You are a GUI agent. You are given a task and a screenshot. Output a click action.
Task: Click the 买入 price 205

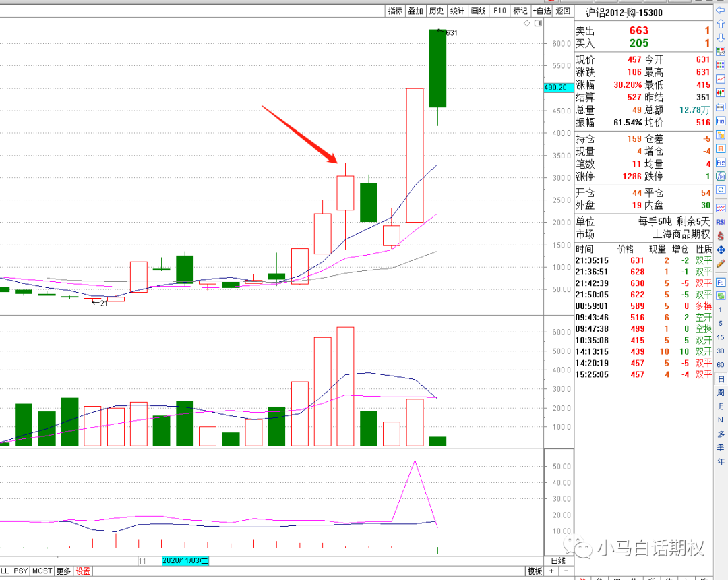(x=639, y=43)
